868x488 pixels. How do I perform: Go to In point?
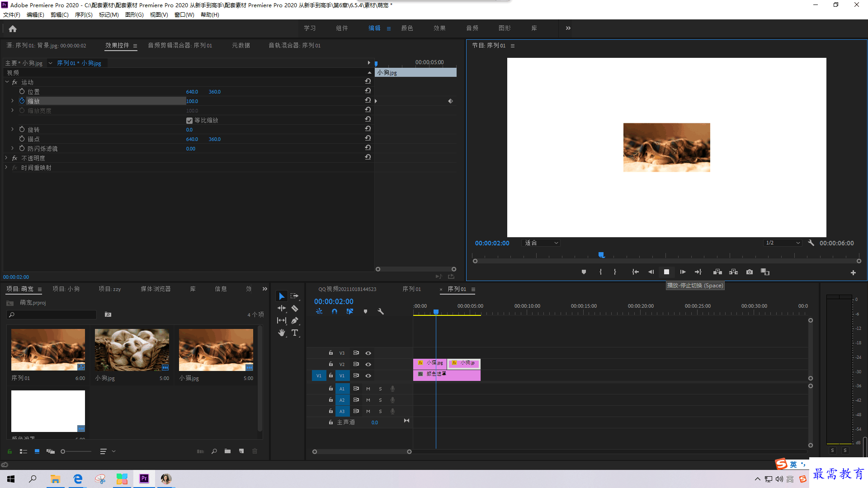pos(635,272)
